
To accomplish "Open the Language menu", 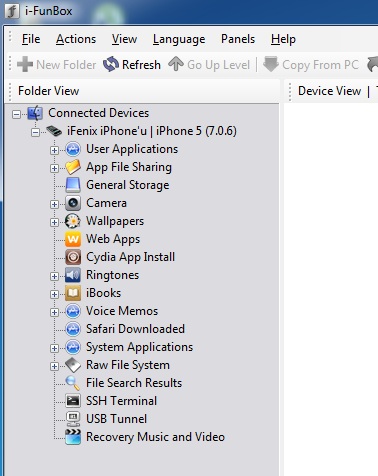I will pos(179,39).
